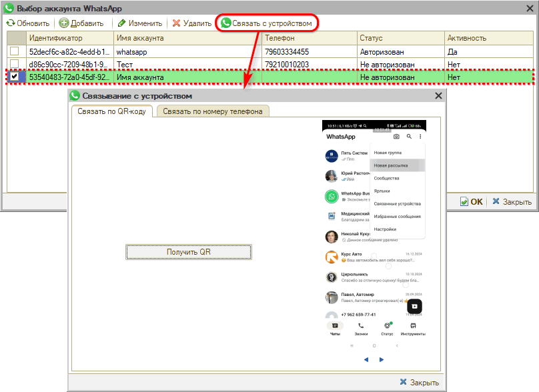
Task: Select the identifier 53540483-72a0-45df-92 cell
Action: [70, 77]
